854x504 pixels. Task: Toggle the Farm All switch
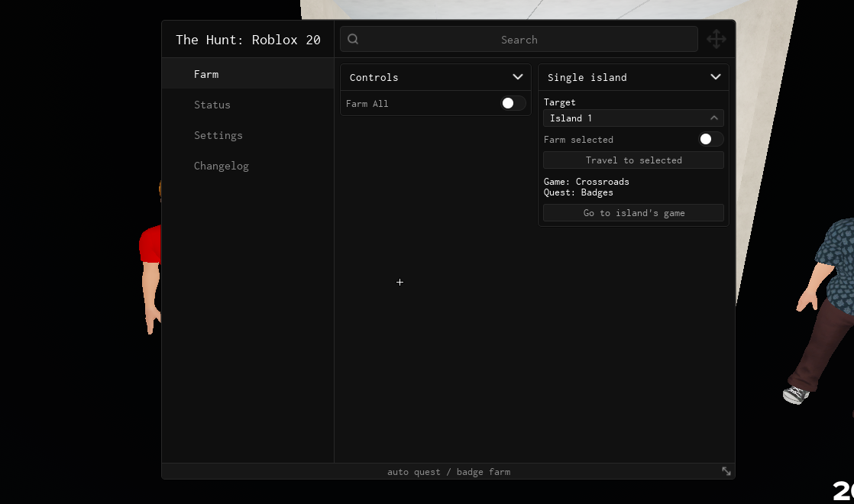click(513, 103)
